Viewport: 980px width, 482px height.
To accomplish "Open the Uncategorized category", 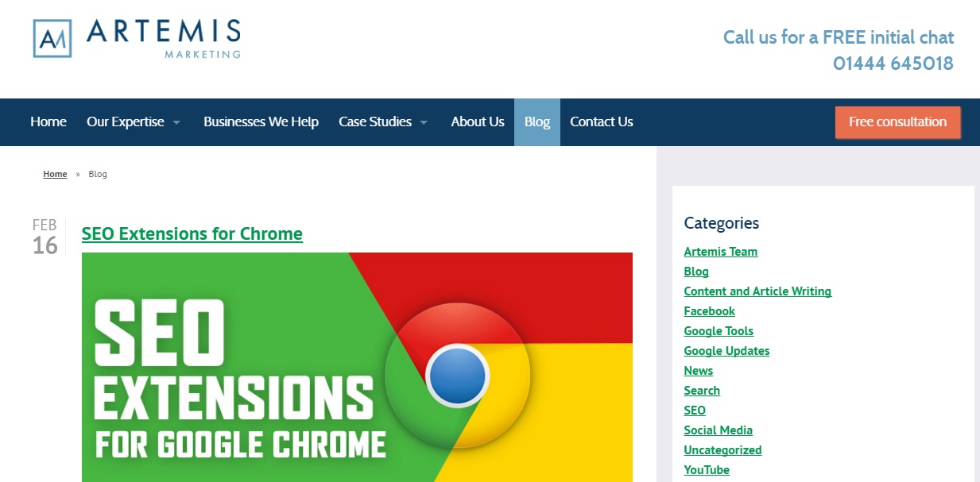I will point(722,450).
